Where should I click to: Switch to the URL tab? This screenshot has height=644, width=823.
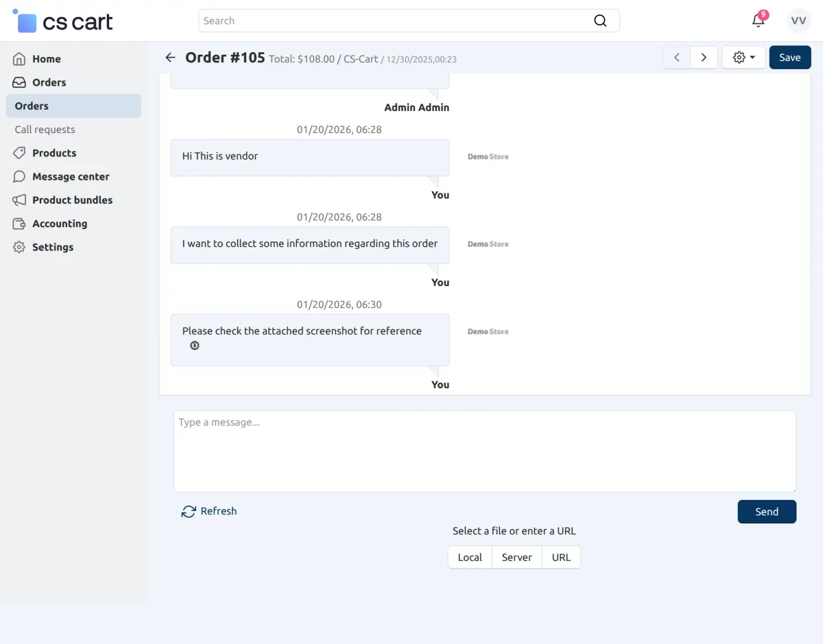click(x=561, y=557)
